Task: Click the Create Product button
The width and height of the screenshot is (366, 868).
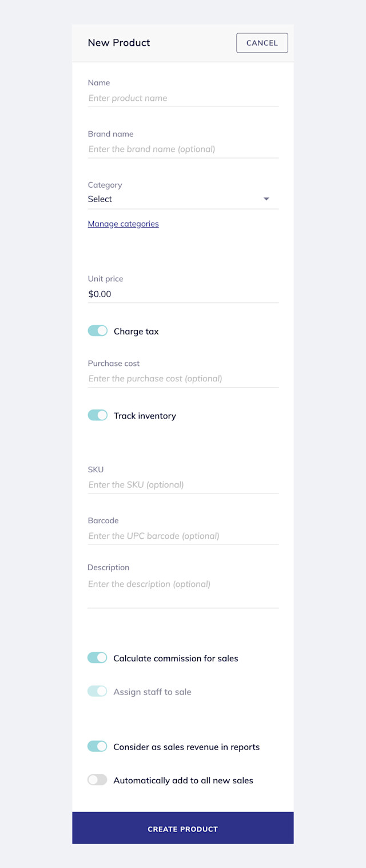Action: [x=183, y=828]
